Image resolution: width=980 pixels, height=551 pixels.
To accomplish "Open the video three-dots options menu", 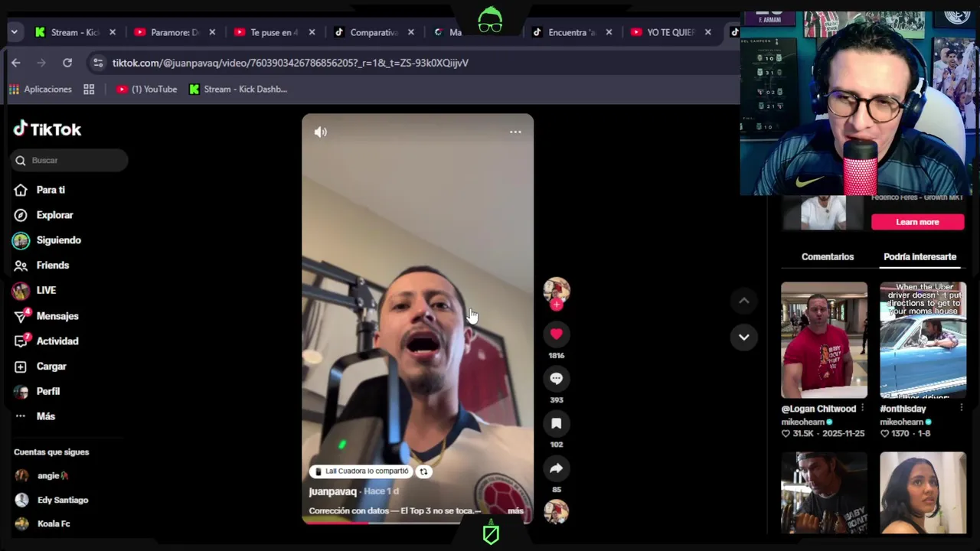I will (x=515, y=132).
